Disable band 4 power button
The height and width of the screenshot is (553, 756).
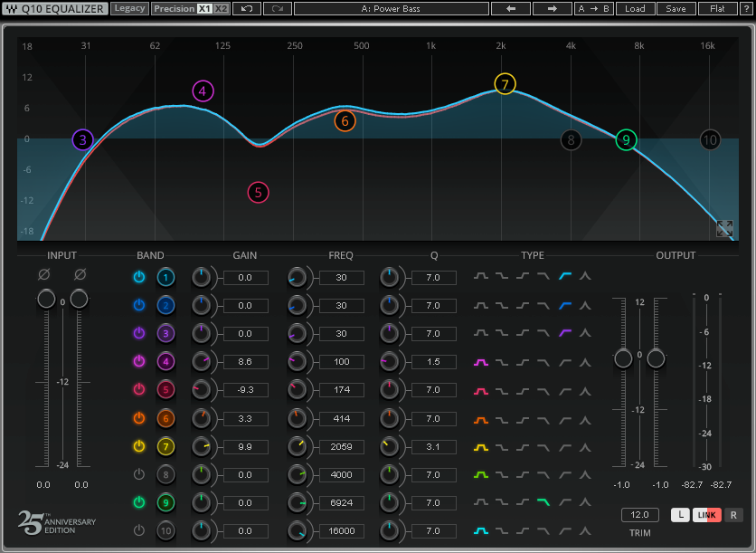[x=139, y=361]
